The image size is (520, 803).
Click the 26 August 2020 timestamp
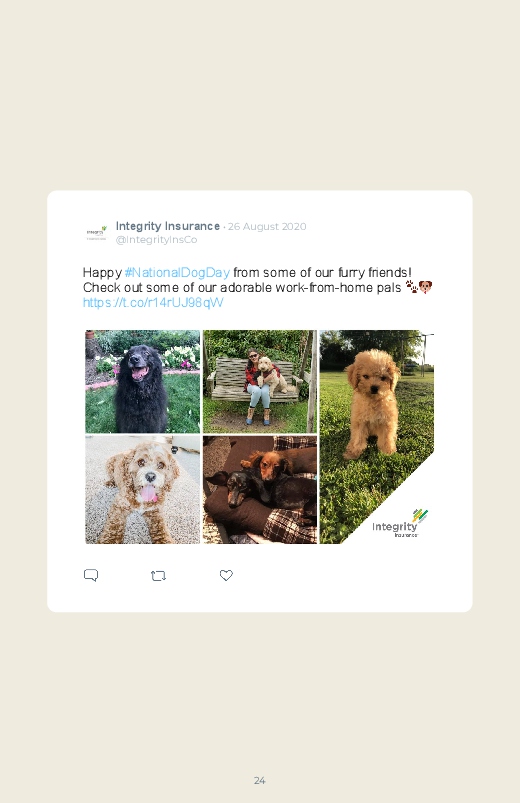(267, 226)
